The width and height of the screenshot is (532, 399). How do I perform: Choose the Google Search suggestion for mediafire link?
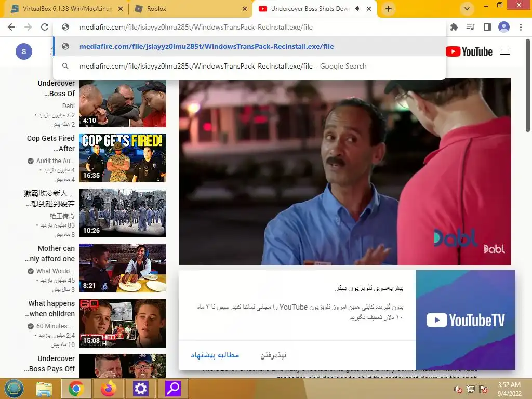pyautogui.click(x=249, y=66)
